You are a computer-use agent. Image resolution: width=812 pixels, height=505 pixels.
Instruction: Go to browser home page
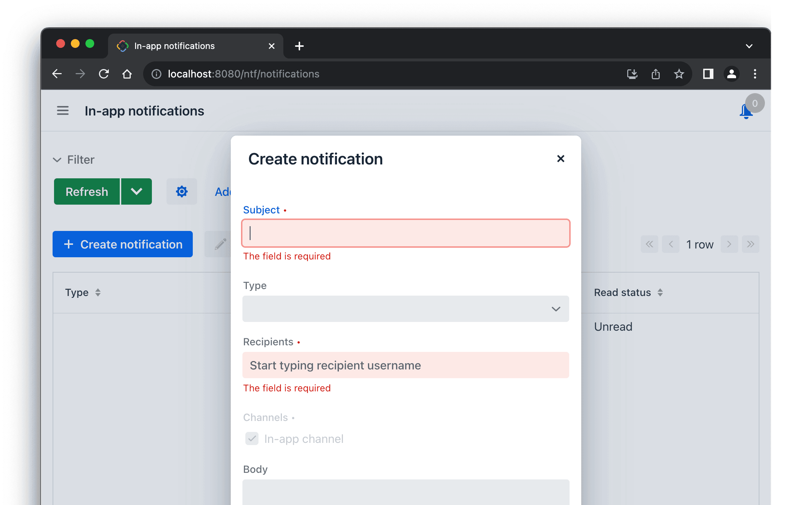coord(127,74)
